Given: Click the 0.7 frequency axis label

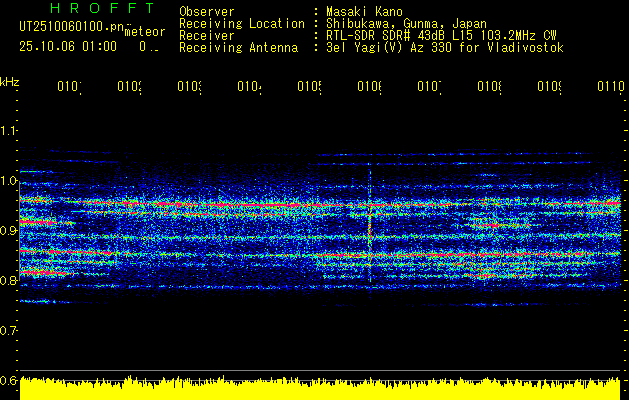Looking at the screenshot, I should coord(9,330).
